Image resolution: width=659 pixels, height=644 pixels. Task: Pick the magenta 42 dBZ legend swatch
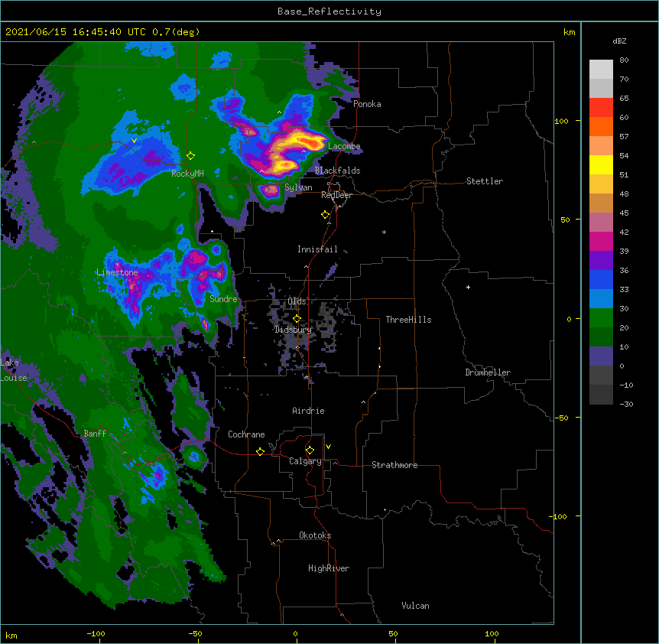click(x=601, y=241)
